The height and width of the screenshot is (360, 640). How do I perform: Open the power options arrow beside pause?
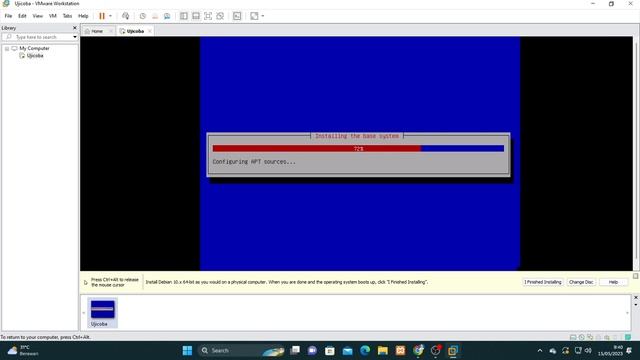click(x=110, y=16)
